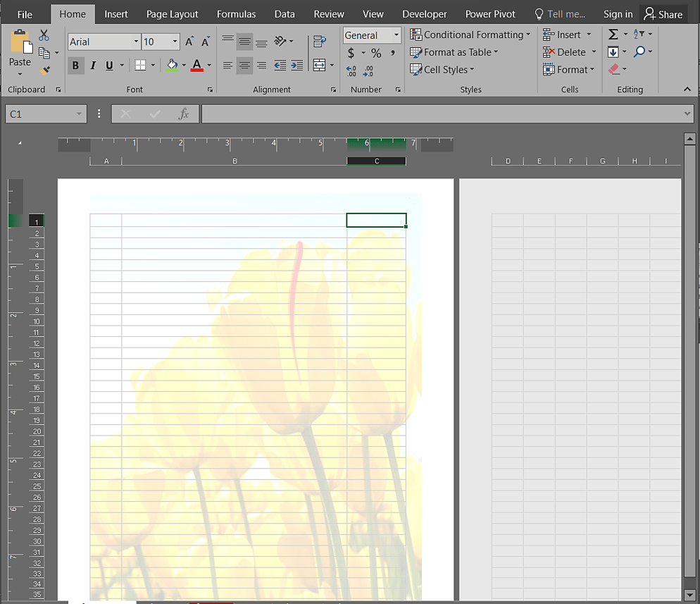The height and width of the screenshot is (604, 700).
Task: Toggle Italic formatting
Action: 92,66
